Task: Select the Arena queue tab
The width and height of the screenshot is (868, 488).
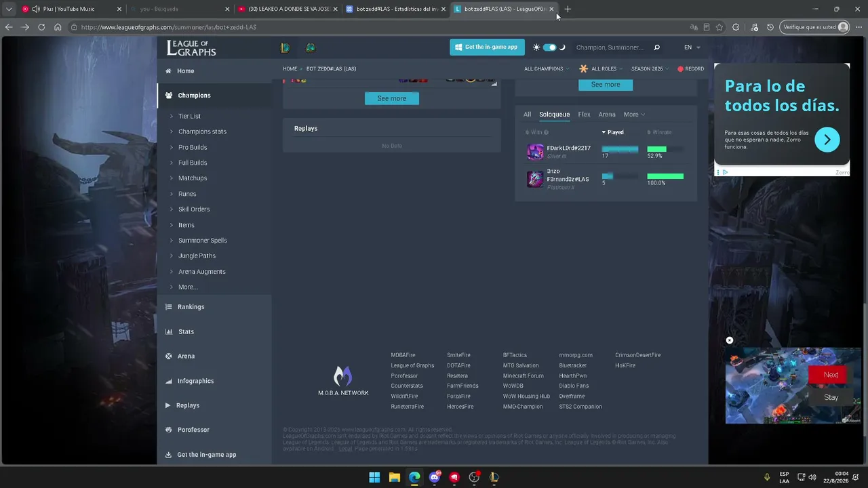Action: coord(607,115)
